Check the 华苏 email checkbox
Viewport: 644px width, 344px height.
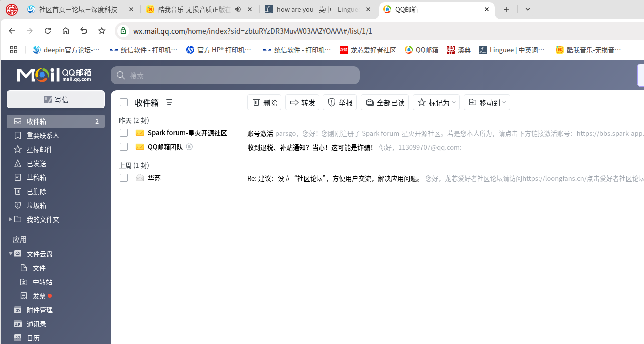[123, 178]
